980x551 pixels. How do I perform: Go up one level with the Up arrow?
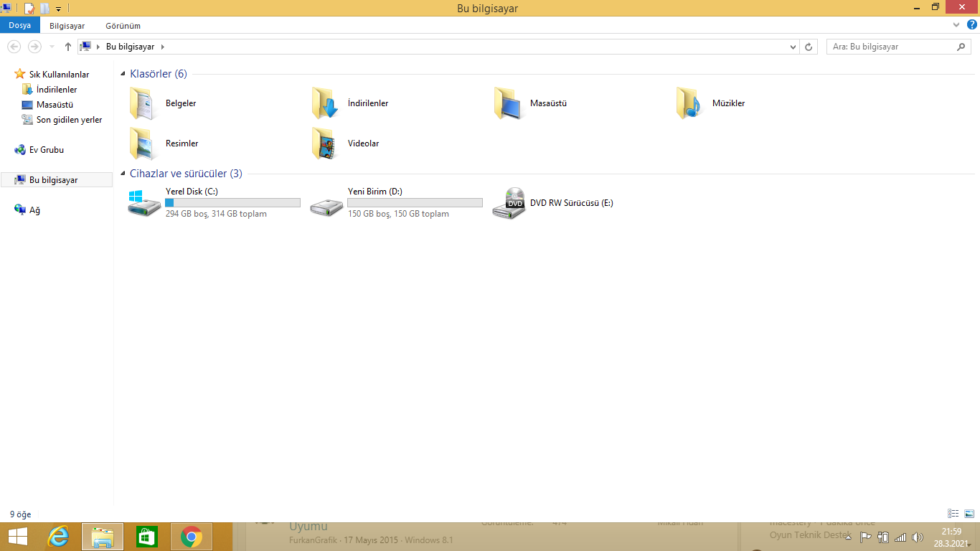pyautogui.click(x=68, y=47)
